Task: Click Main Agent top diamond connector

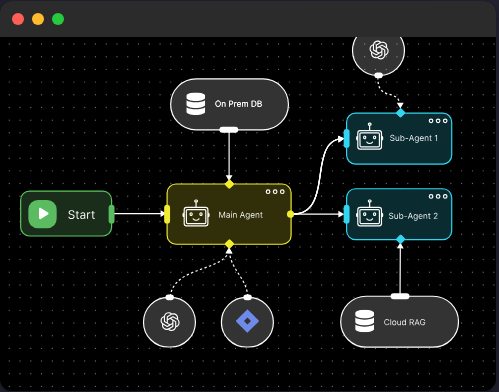Action: click(x=229, y=184)
